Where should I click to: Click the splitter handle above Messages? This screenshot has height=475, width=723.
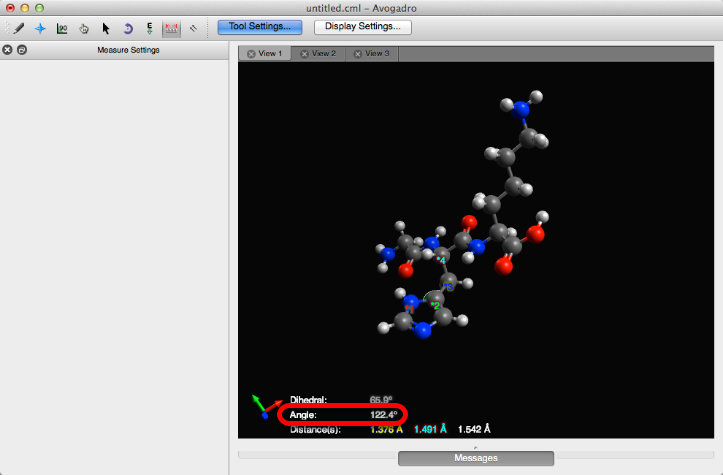(x=475, y=446)
